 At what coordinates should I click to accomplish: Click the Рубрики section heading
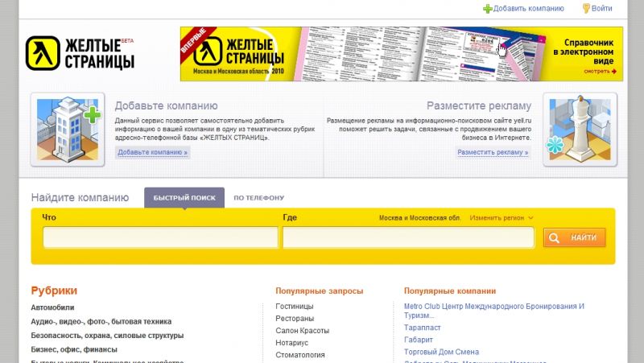coord(54,291)
